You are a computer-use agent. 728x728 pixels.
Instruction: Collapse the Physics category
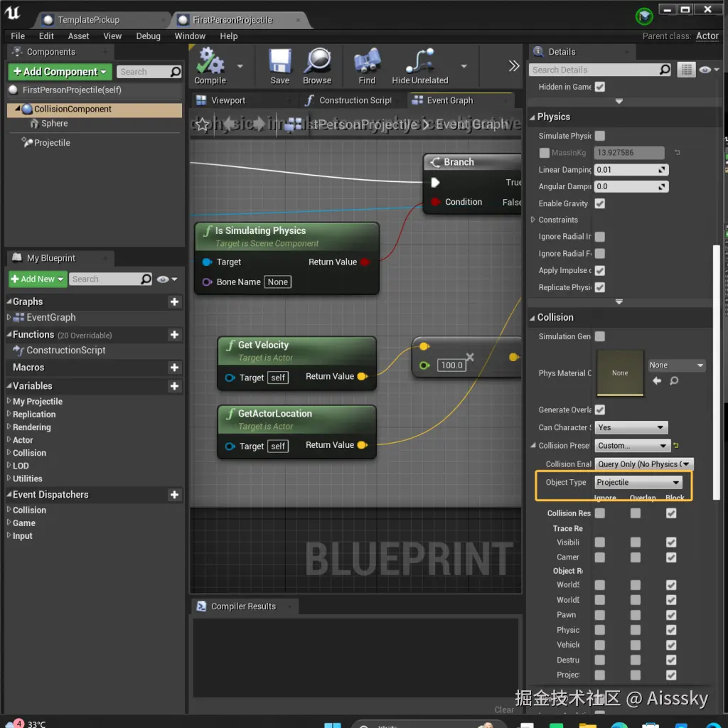[532, 117]
